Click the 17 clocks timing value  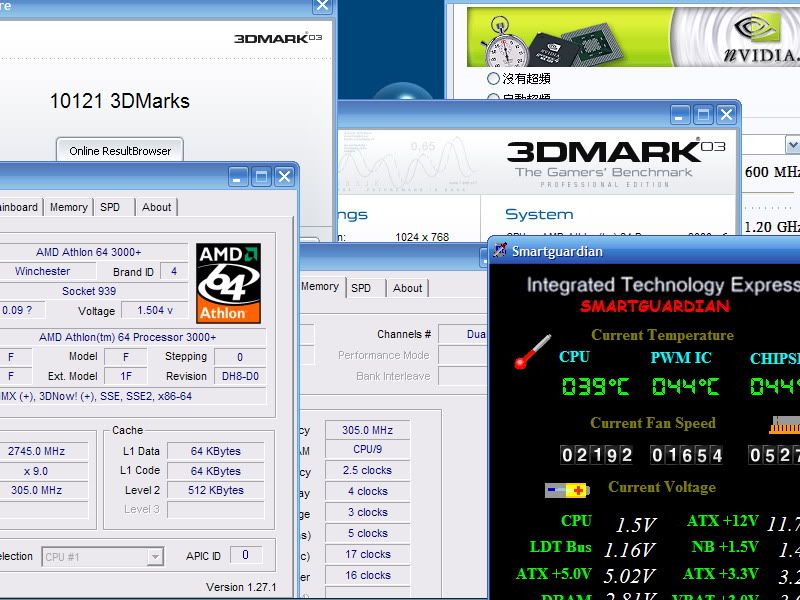click(x=367, y=554)
